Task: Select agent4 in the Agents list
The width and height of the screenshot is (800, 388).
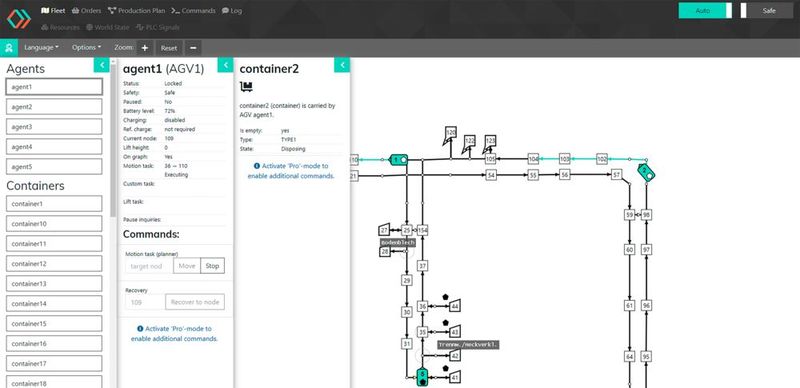Action: point(54,147)
